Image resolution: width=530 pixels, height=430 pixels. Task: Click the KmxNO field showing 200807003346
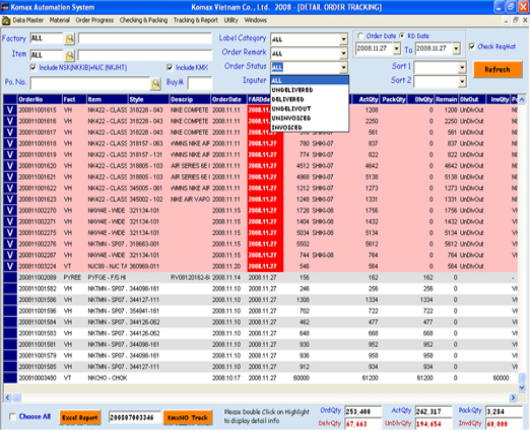[134, 418]
